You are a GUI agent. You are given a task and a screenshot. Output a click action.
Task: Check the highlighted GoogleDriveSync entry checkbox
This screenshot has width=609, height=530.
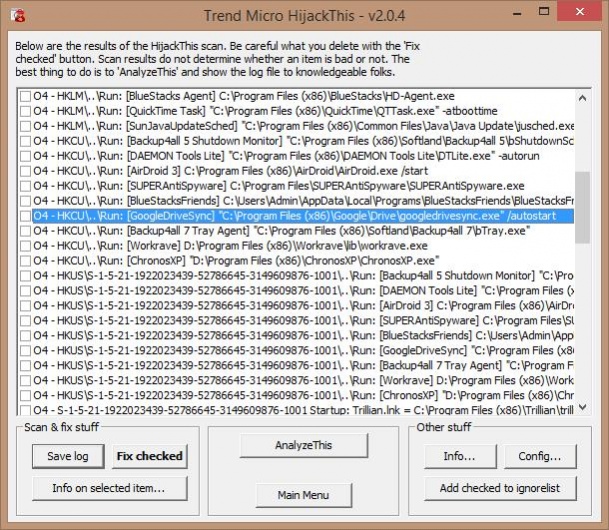pyautogui.click(x=26, y=216)
